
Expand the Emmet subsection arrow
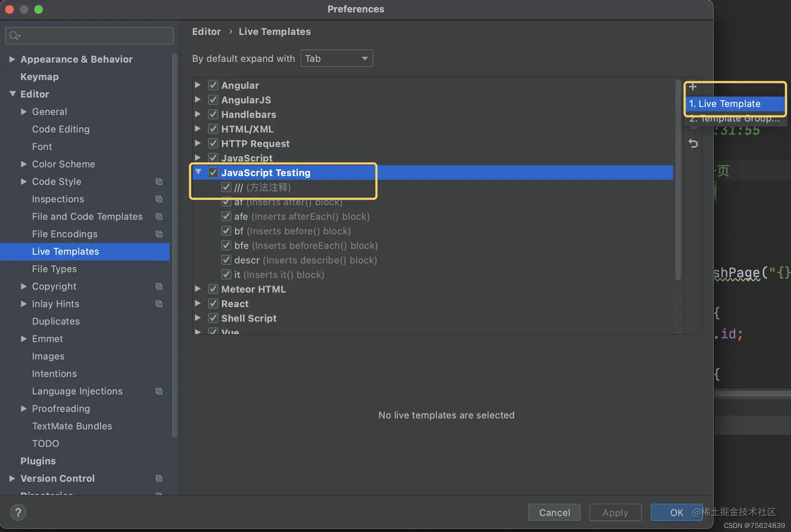24,339
